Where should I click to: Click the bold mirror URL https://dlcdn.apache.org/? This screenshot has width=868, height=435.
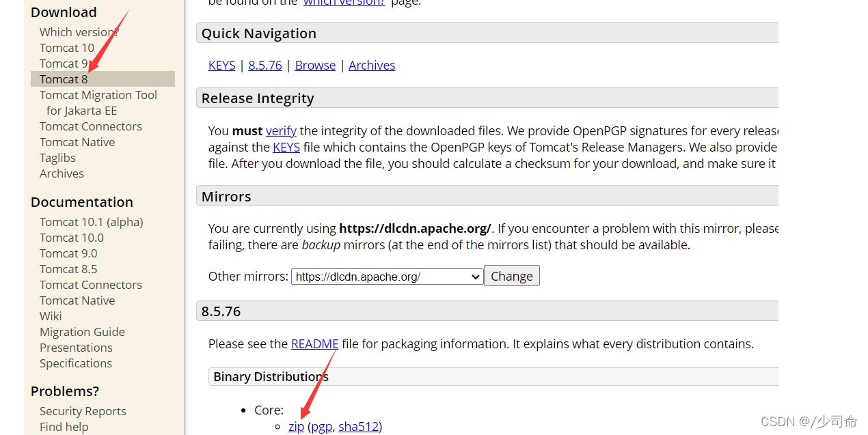point(416,229)
